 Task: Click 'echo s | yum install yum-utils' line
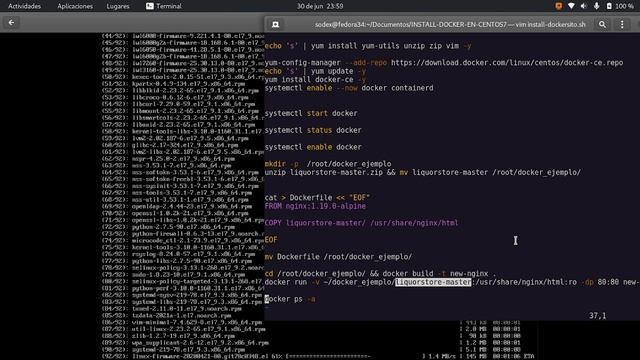pyautogui.click(x=368, y=46)
